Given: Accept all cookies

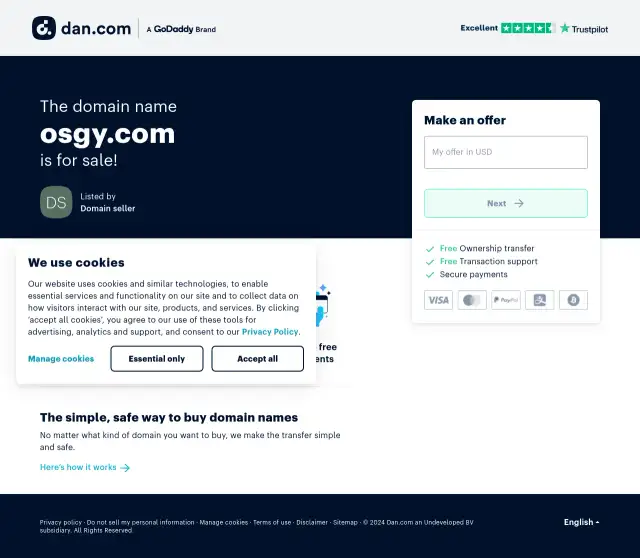Looking at the screenshot, I should click(x=258, y=359).
